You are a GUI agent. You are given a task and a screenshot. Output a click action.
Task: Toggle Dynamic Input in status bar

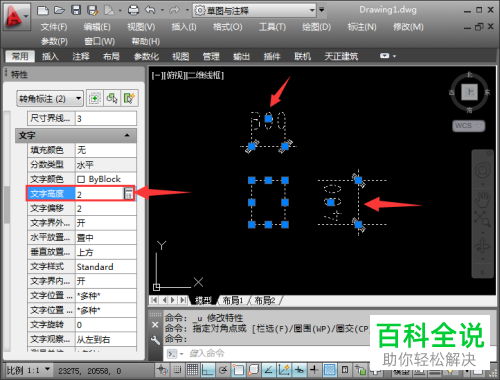(299, 369)
